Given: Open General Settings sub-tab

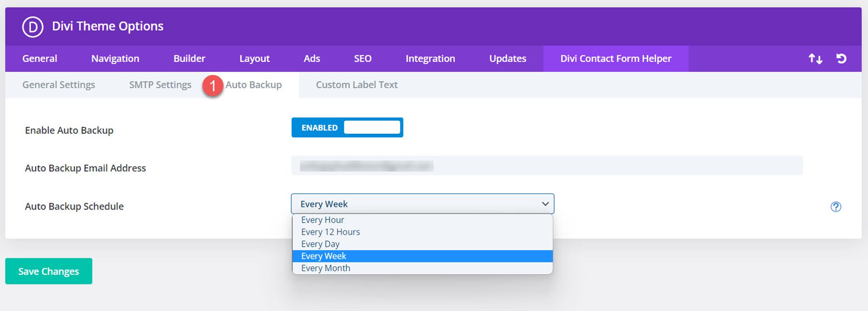Looking at the screenshot, I should click(x=59, y=85).
